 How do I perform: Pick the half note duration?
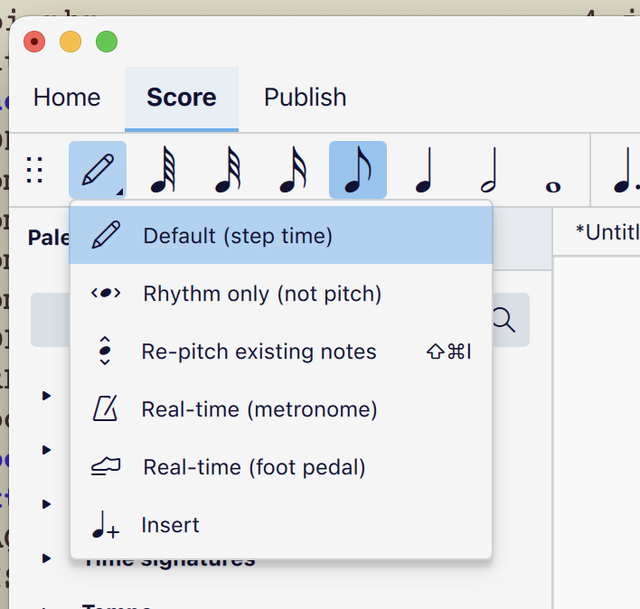pyautogui.click(x=488, y=171)
